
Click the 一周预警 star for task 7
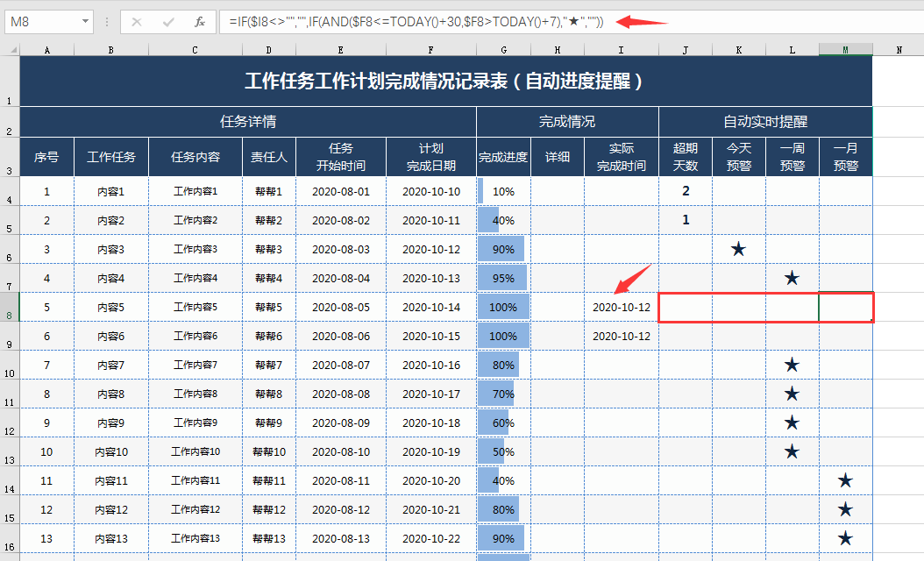792,365
